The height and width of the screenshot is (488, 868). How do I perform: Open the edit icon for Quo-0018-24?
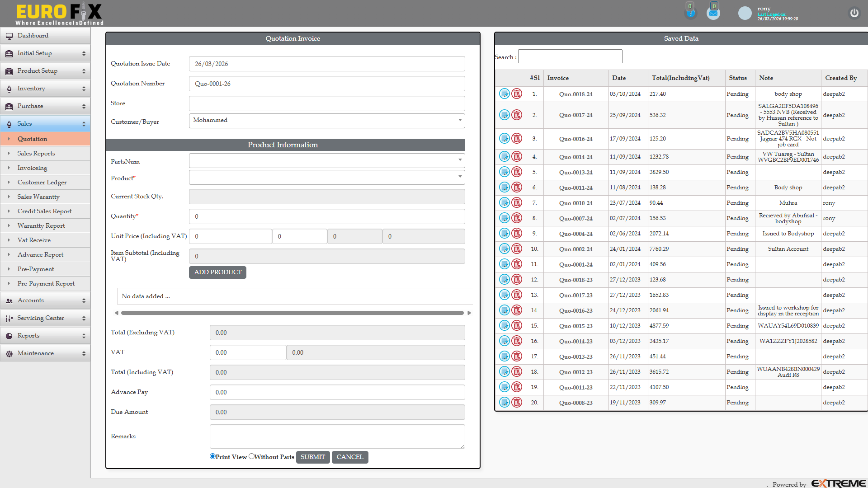(505, 94)
